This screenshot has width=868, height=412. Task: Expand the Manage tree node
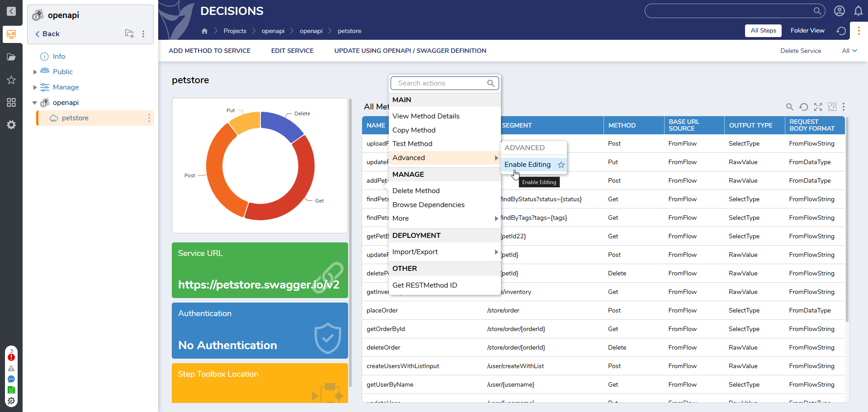click(35, 87)
